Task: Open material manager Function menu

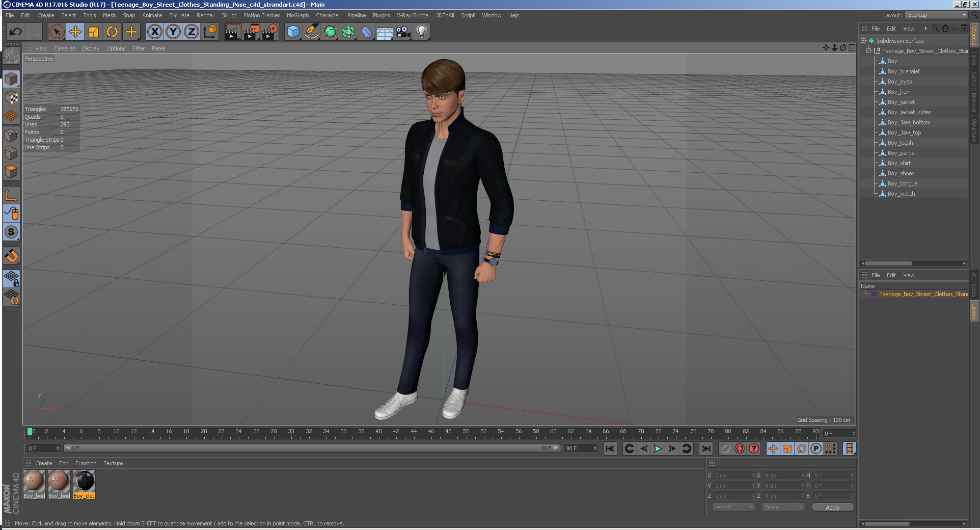Action: point(86,463)
